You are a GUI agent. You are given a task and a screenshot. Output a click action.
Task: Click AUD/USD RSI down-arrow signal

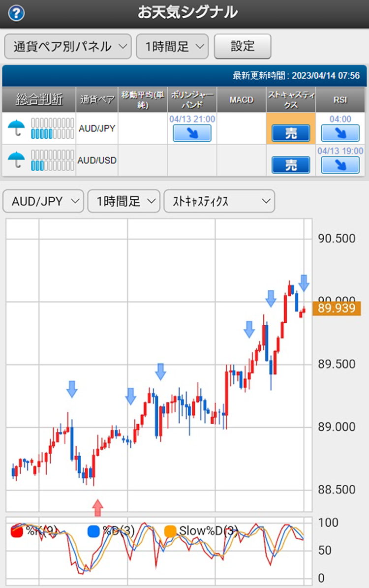340,165
